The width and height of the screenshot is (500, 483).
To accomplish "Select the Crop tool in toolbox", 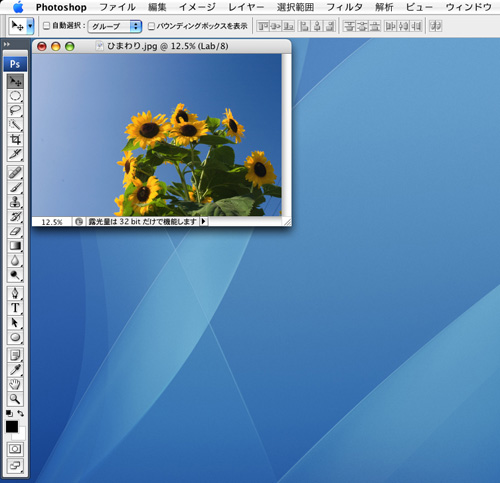I will 15,139.
